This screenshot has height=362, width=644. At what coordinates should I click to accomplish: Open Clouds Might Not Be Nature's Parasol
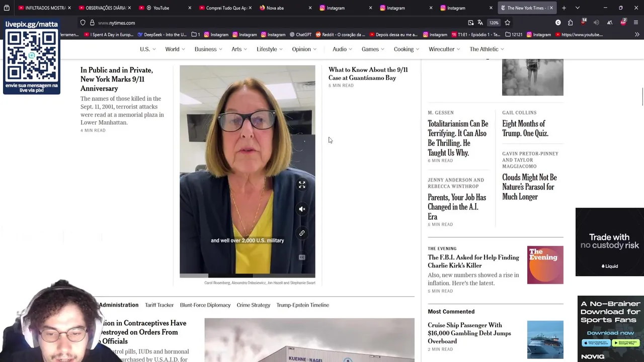(529, 187)
